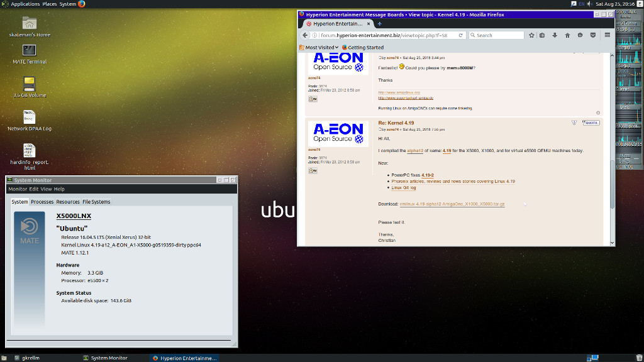Image resolution: width=644 pixels, height=362 pixels.
Task: Open the Help menu in System Monitor
Action: click(x=59, y=189)
